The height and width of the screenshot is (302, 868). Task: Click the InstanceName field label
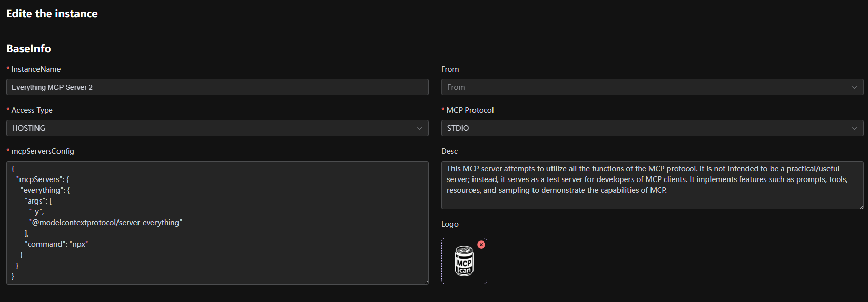(36, 69)
